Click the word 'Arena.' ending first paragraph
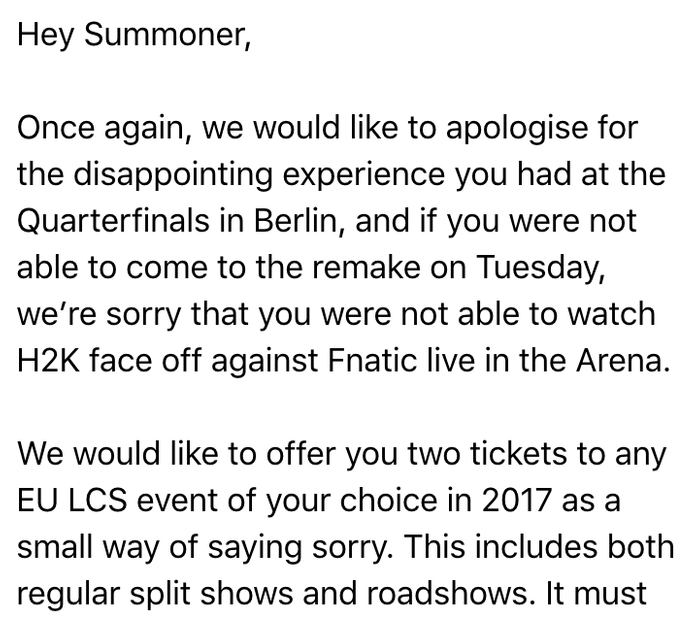This screenshot has width=695, height=617. 623,360
